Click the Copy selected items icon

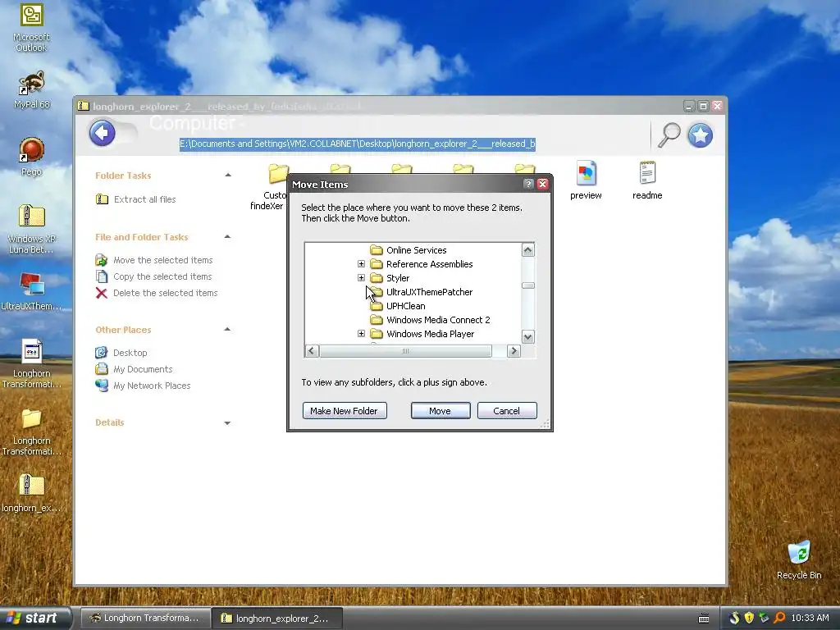tap(101, 276)
